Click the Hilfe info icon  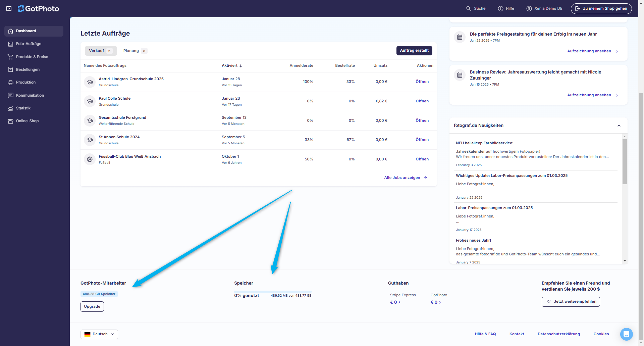pyautogui.click(x=500, y=8)
